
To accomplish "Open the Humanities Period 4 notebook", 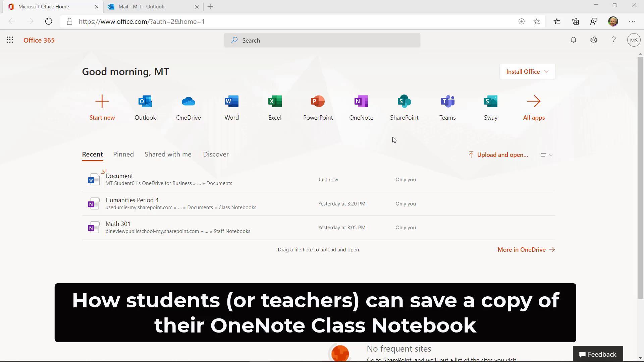I will click(x=132, y=200).
